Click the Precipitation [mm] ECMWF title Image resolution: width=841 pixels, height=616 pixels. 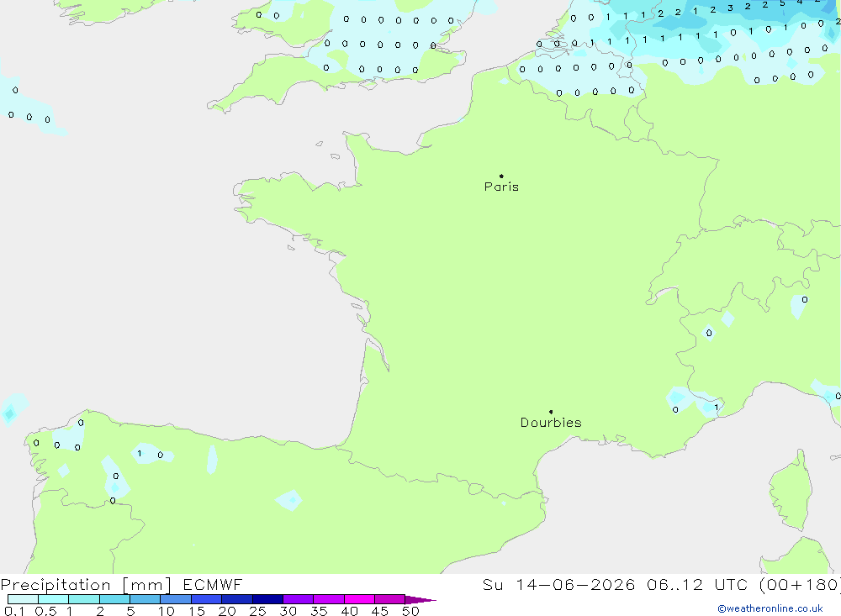click(x=122, y=584)
